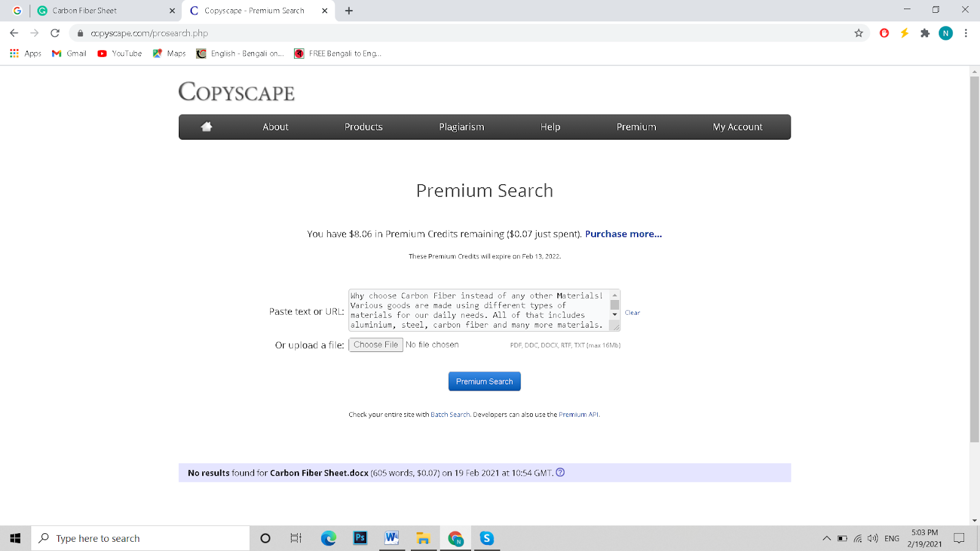Open the About menu
This screenshot has width=980, height=551.
click(x=276, y=127)
